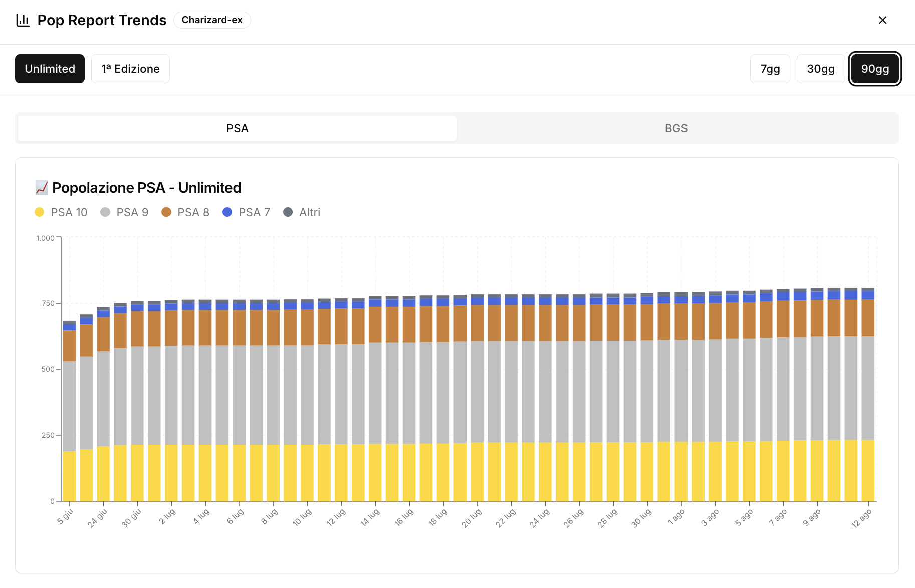915x588 pixels.
Task: Click the chart emoji next to Popolazione PSA title
Action: pos(42,187)
